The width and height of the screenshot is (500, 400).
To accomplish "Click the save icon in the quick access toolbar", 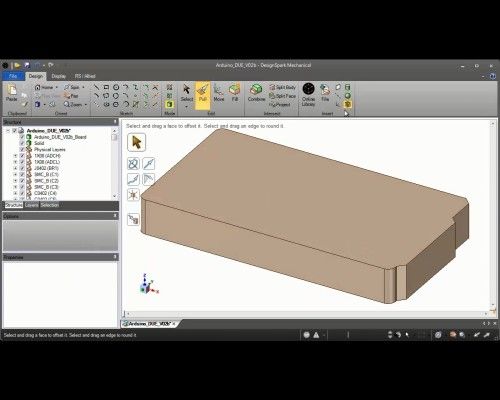I will click(x=27, y=65).
